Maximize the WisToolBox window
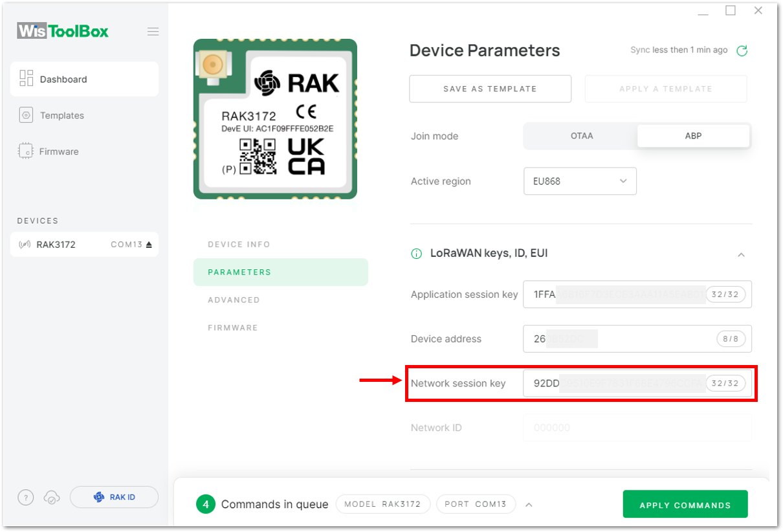Image resolution: width=783 pixels, height=532 pixels. pyautogui.click(x=731, y=11)
